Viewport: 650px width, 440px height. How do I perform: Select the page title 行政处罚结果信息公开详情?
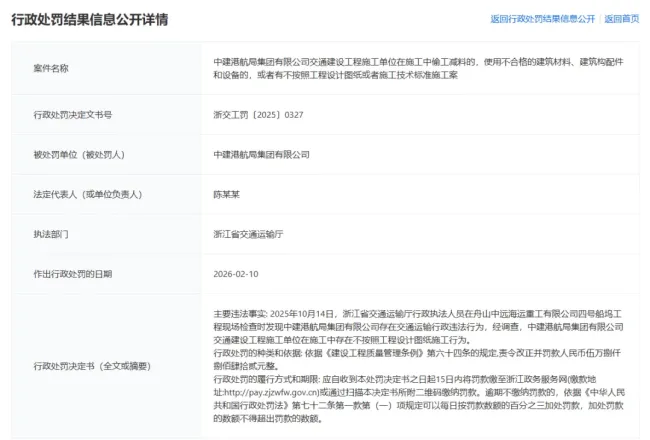click(90, 19)
